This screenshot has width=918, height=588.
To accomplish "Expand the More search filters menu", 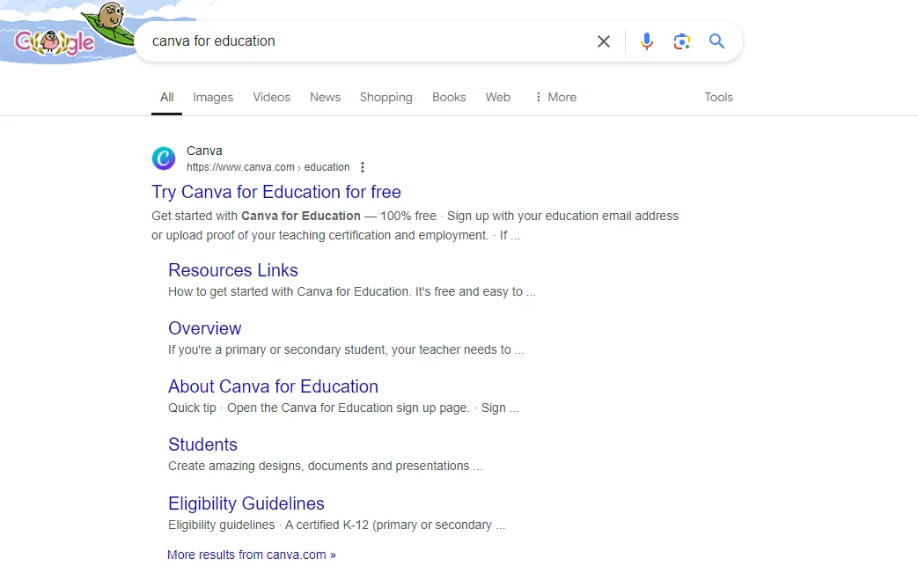I will 555,97.
